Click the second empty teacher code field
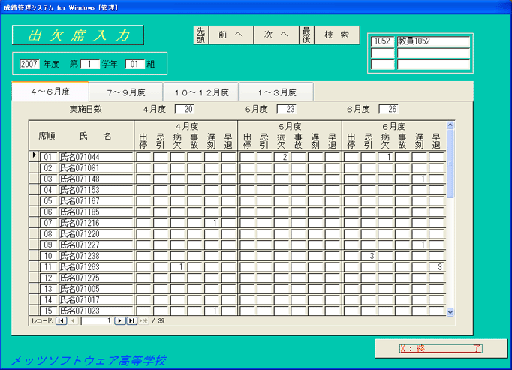The image size is (512, 370). pyautogui.click(x=383, y=53)
